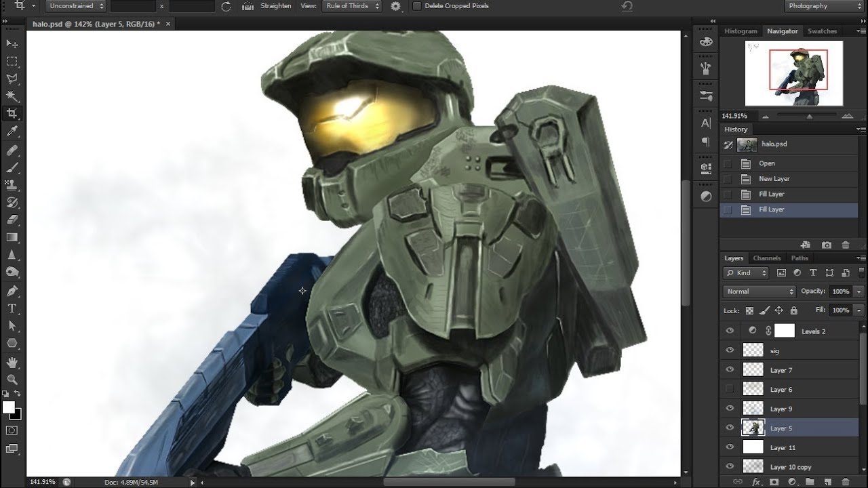Open the Opacity slider dropdown arrow
The image size is (868, 488).
click(x=859, y=291)
